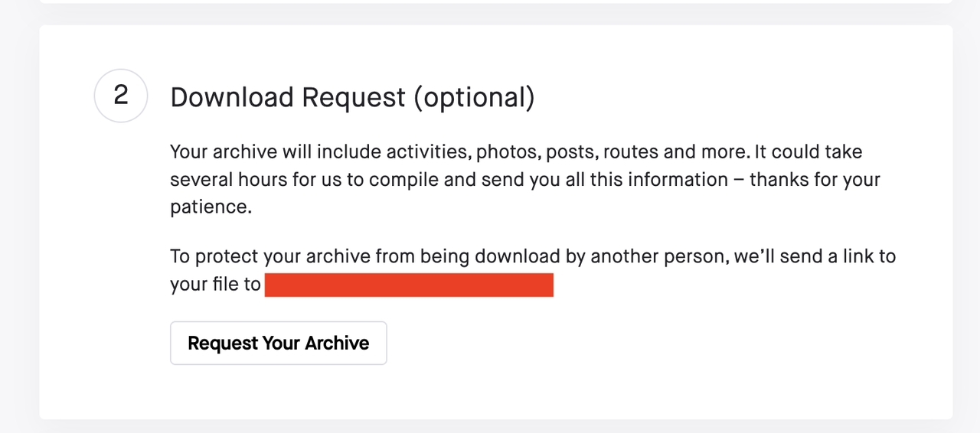Image resolution: width=980 pixels, height=433 pixels.
Task: Click the word "routes" in the description
Action: coord(631,151)
